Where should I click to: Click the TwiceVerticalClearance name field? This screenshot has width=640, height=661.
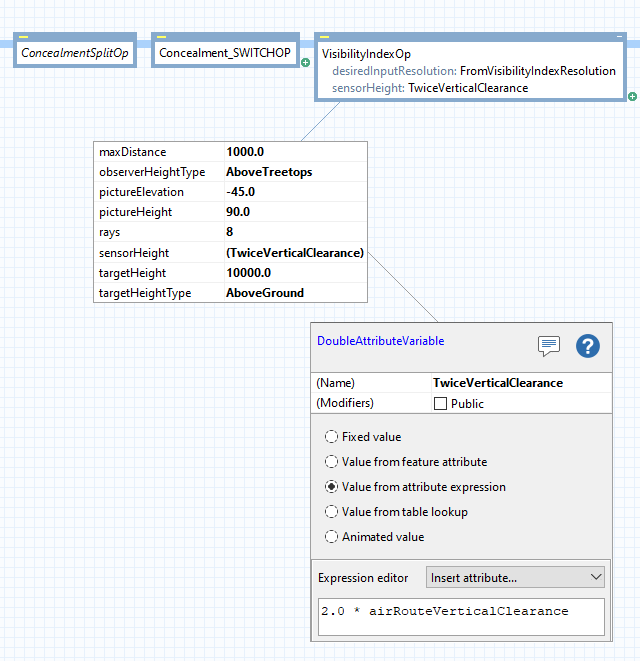click(x=518, y=383)
